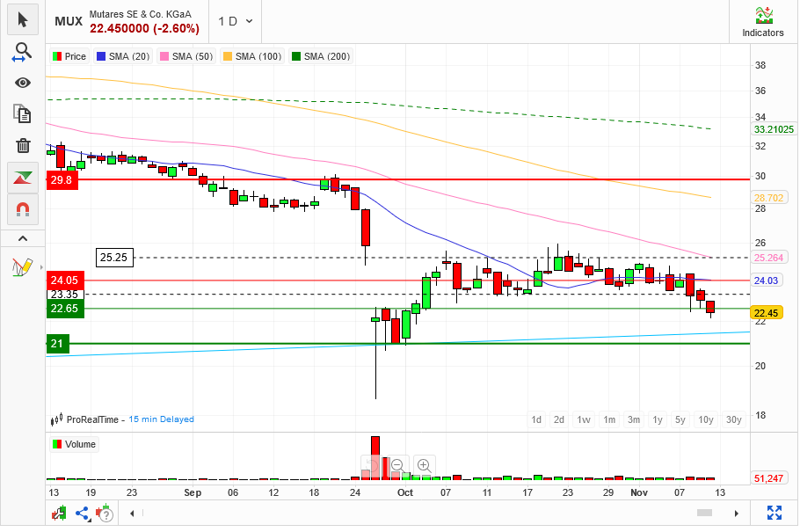Set chart range to 1y
The width and height of the screenshot is (800, 532).
tap(658, 419)
